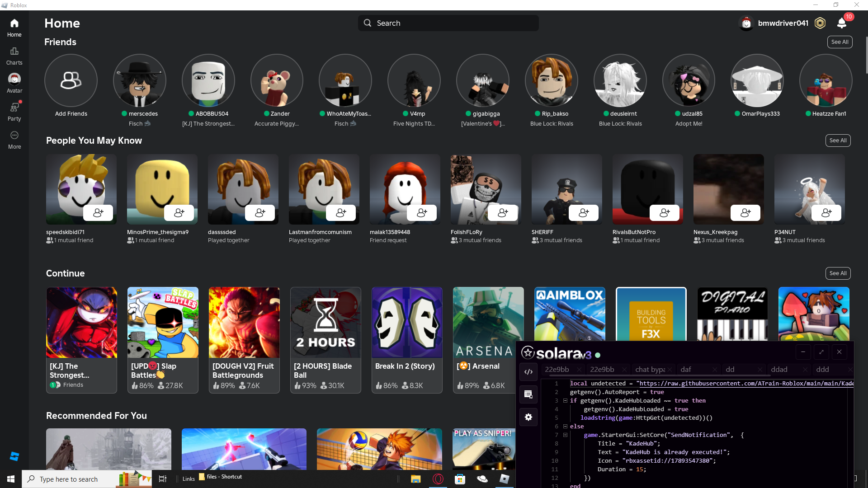Click the Roblox search field
The image size is (868, 488).
pyautogui.click(x=448, y=23)
